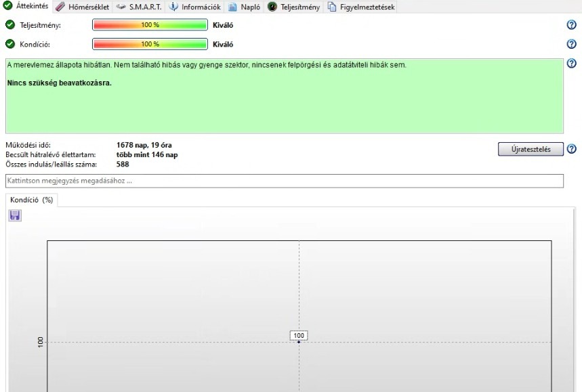Click the green disk status text box
The width and height of the screenshot is (582, 392).
pyautogui.click(x=285, y=95)
